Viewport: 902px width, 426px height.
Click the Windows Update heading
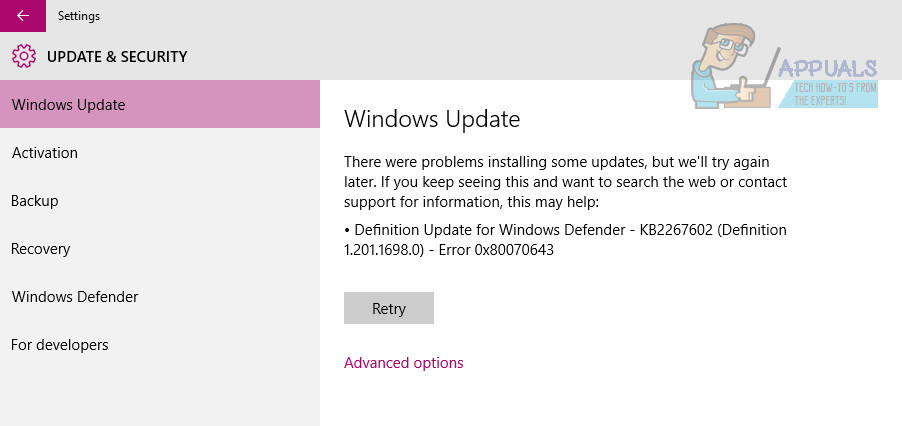click(x=431, y=120)
